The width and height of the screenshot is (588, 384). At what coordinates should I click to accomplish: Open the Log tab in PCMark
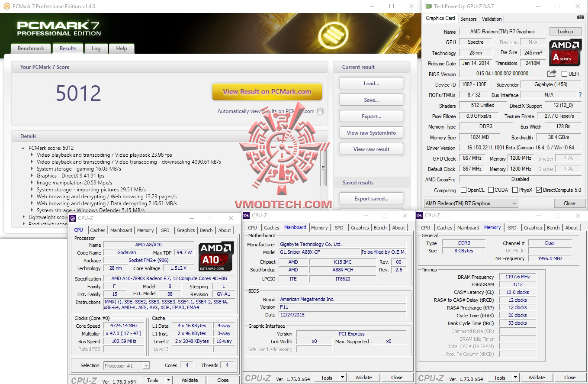point(96,48)
